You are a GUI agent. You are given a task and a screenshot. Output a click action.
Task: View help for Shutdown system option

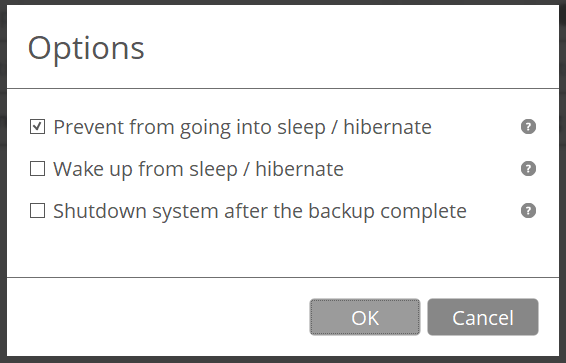528,211
